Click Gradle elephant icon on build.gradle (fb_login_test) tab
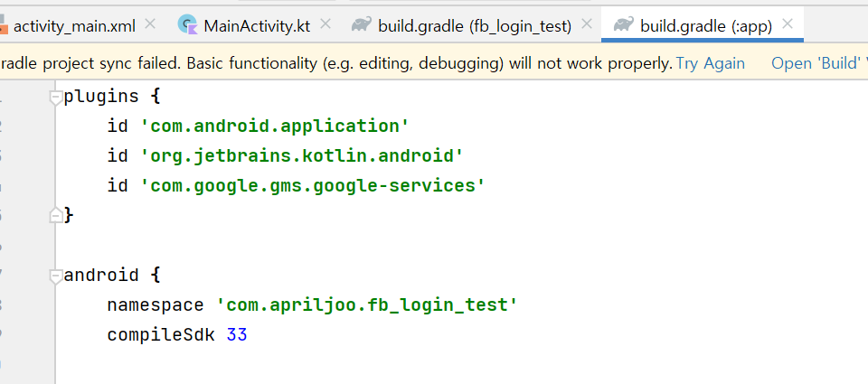This screenshot has width=868, height=384. coord(362,25)
